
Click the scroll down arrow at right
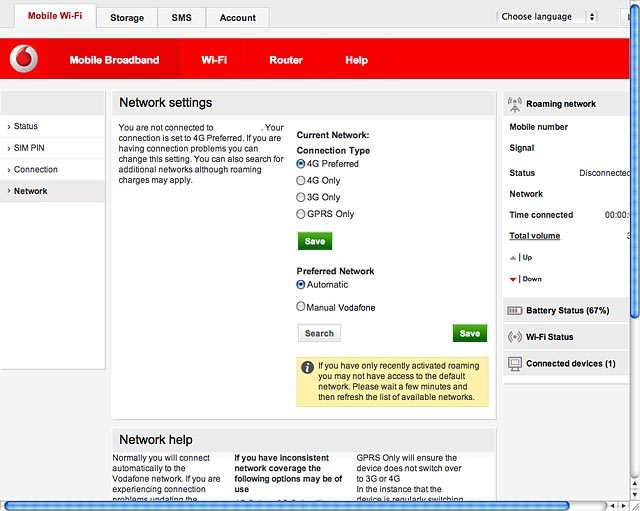pos(635,495)
